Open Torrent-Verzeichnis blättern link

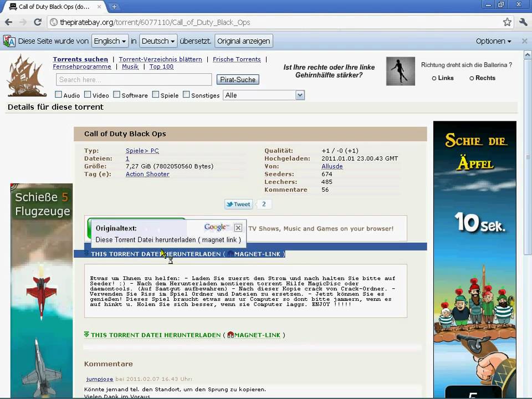[161, 59]
